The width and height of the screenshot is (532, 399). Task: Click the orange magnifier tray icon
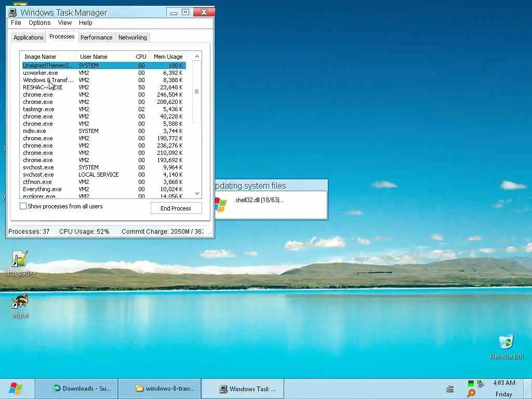click(471, 394)
